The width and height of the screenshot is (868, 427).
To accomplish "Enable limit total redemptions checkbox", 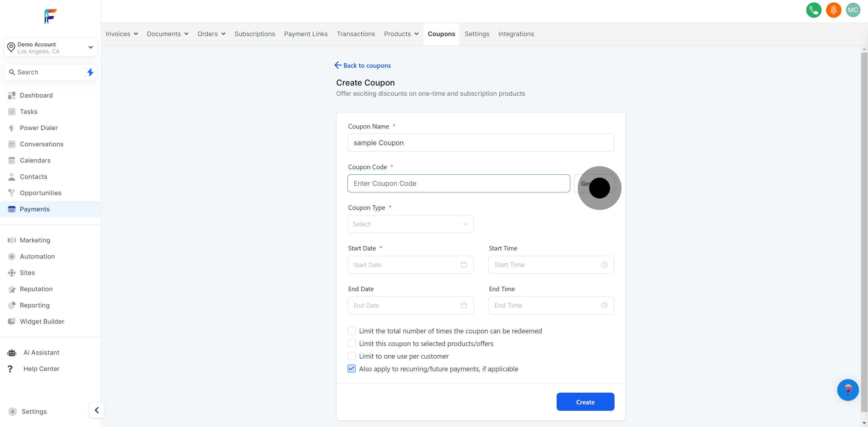I will pyautogui.click(x=351, y=331).
